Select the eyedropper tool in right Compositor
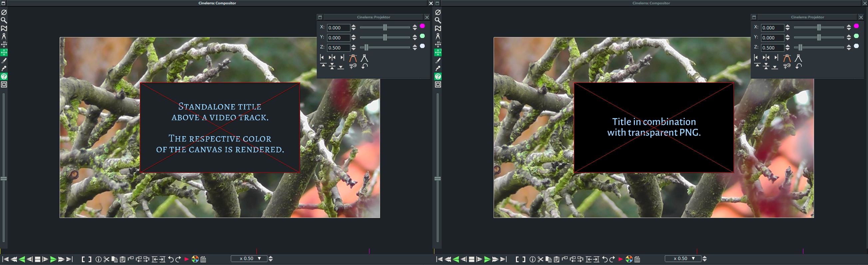 pyautogui.click(x=438, y=68)
